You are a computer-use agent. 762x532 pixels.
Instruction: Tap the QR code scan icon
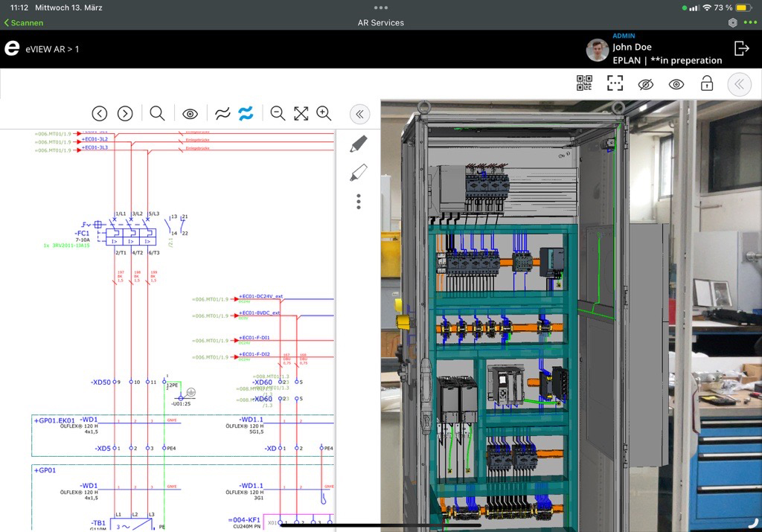(x=584, y=83)
